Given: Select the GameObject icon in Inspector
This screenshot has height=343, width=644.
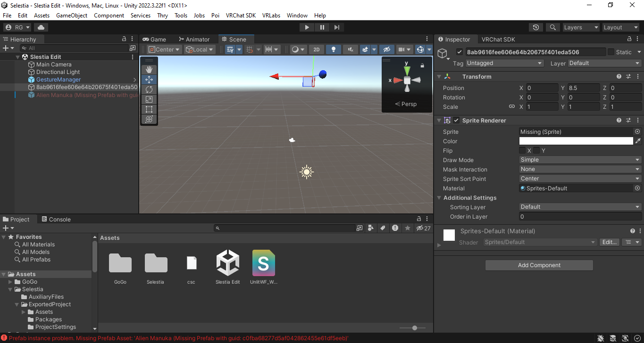Looking at the screenshot, I should tap(443, 53).
